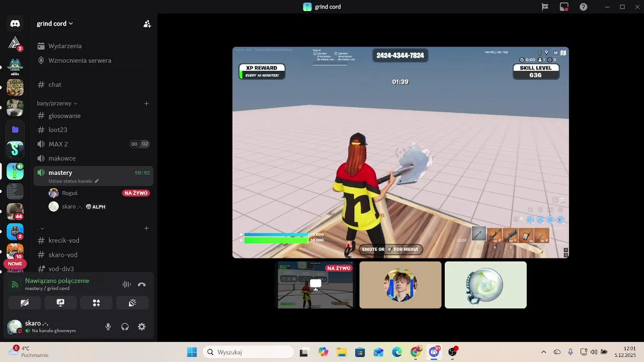The width and height of the screenshot is (644, 362).
Task: Click user Roguś in mastery channel
Action: (x=69, y=193)
